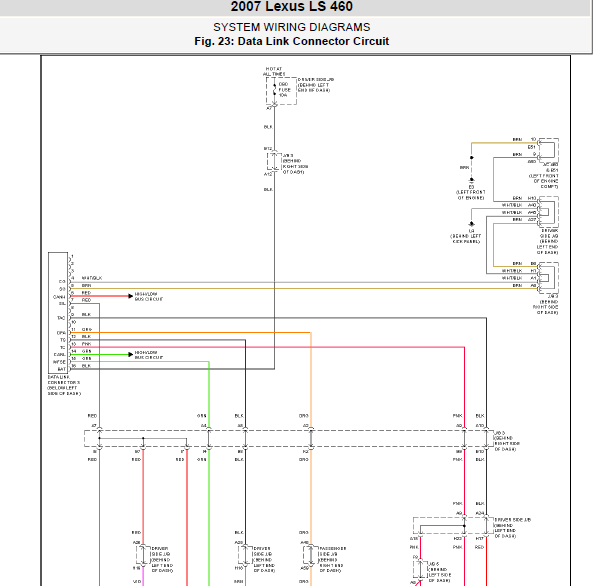Click the TAC pin label on connector
The width and height of the screenshot is (601, 586).
coord(61,318)
